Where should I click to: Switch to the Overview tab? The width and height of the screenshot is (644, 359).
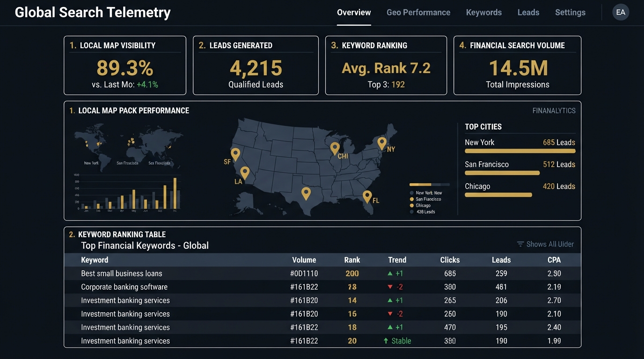[x=354, y=13]
